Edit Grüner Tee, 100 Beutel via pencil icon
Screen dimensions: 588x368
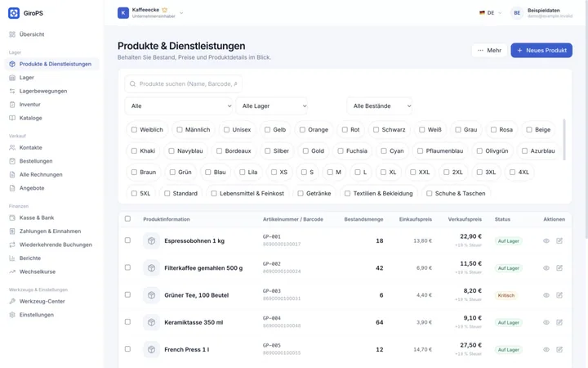pyautogui.click(x=559, y=295)
